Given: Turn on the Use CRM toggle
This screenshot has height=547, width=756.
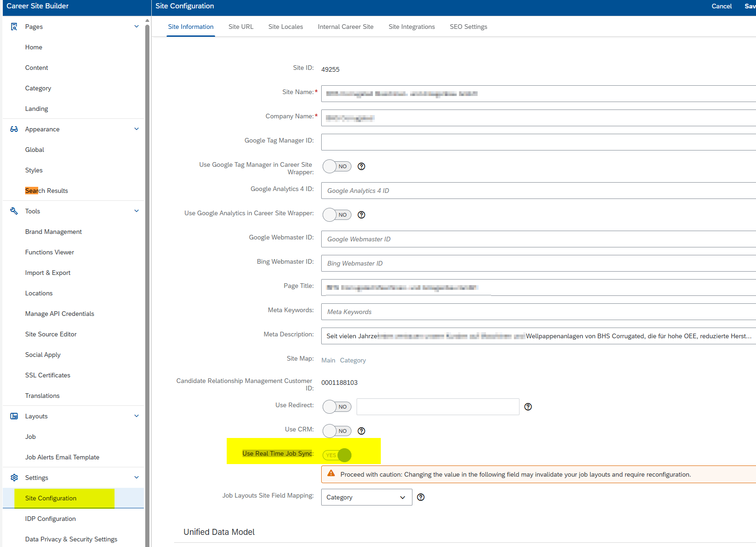Looking at the screenshot, I should (337, 431).
